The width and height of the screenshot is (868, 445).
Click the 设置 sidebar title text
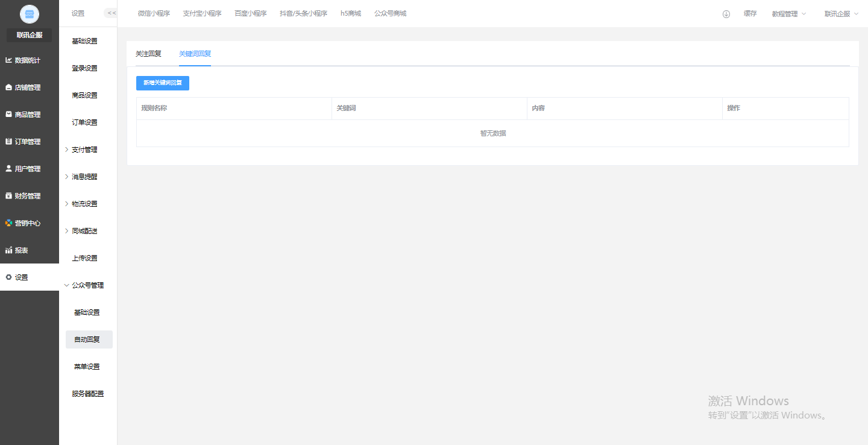point(78,13)
